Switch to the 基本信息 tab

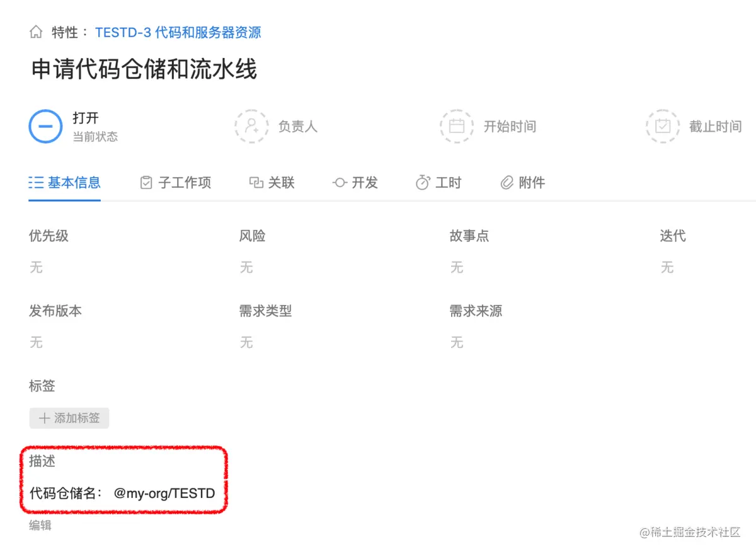click(x=65, y=183)
